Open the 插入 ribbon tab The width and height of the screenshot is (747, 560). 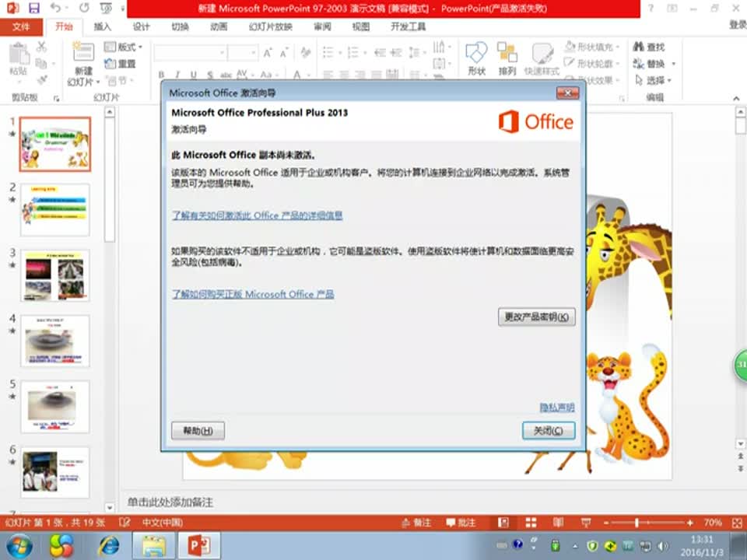103,26
